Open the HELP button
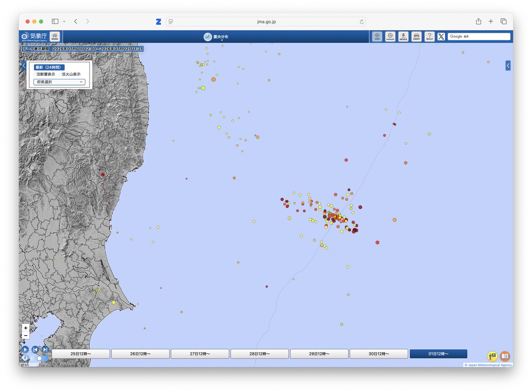 pos(430,36)
